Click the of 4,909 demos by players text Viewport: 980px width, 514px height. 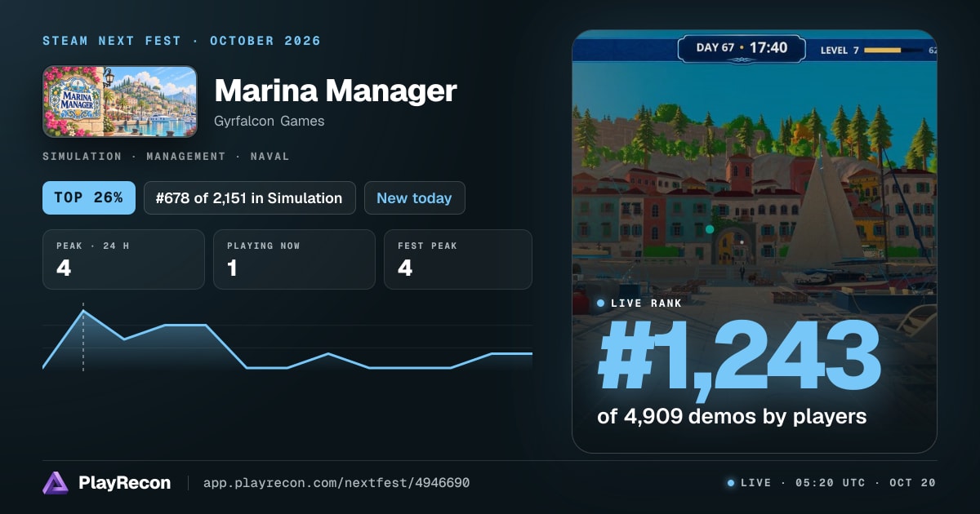[x=732, y=416]
